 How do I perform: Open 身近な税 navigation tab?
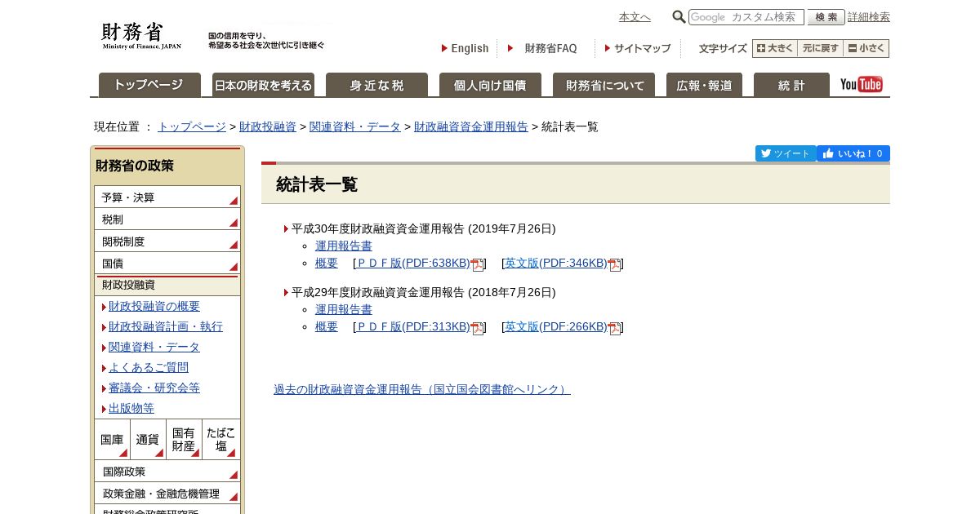point(376,85)
